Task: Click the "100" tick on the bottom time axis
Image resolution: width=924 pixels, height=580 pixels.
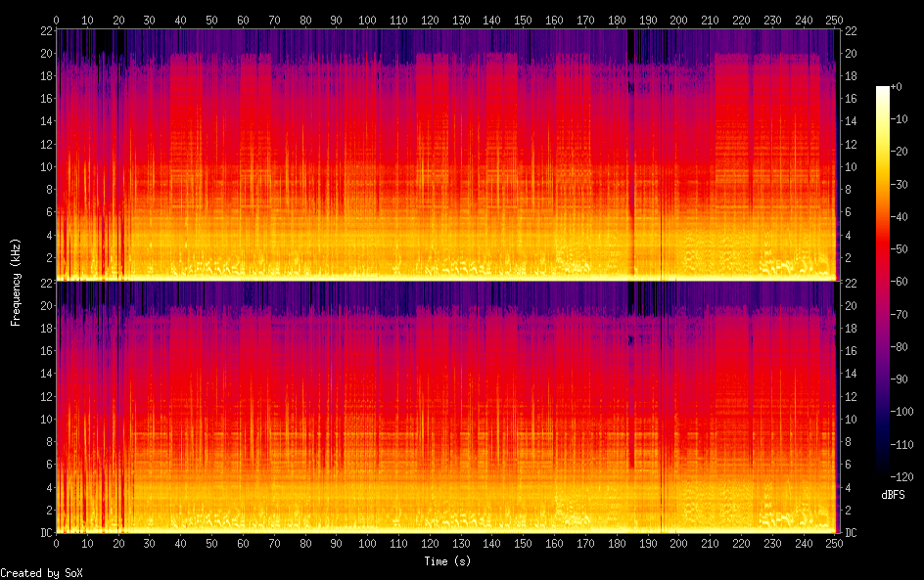Action: tap(367, 544)
